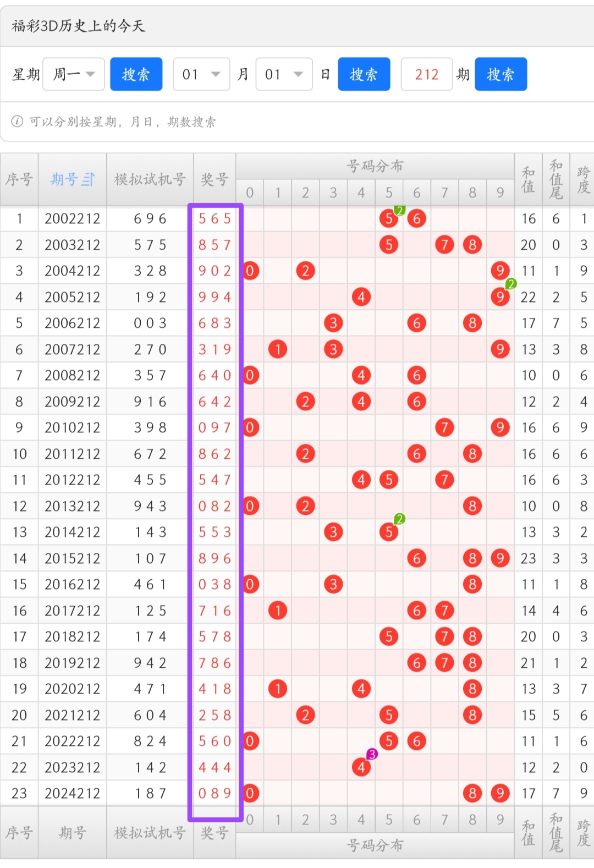Click the 搜索 button after the 日 label
This screenshot has height=868, width=594.
click(x=364, y=74)
